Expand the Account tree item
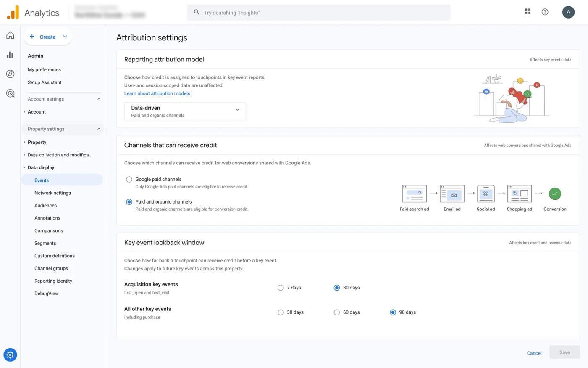Image resolution: width=588 pixels, height=368 pixels. (x=24, y=112)
